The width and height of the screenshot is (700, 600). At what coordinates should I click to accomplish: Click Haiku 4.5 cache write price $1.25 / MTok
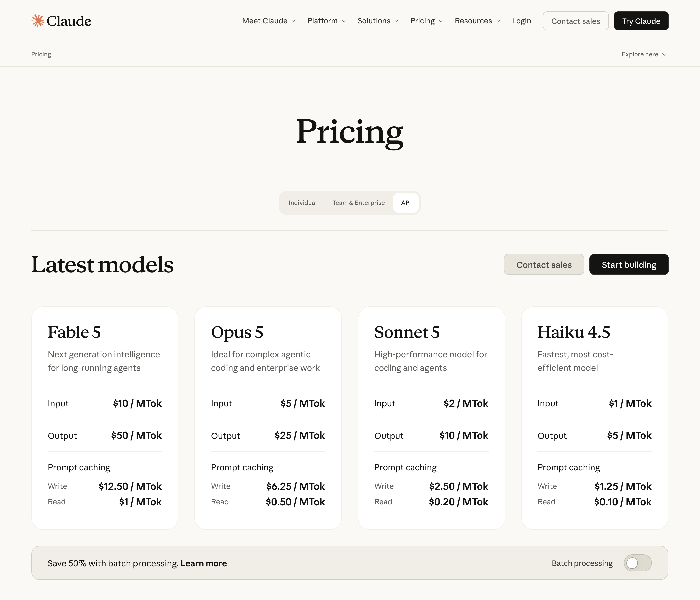pos(623,486)
